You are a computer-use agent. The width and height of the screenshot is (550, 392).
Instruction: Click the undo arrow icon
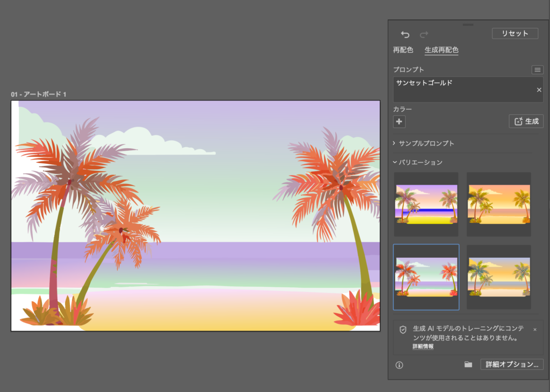click(x=405, y=34)
